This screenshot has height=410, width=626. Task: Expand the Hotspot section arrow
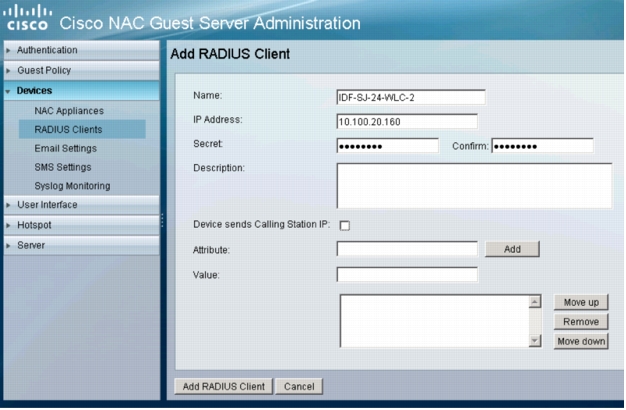pos(8,226)
